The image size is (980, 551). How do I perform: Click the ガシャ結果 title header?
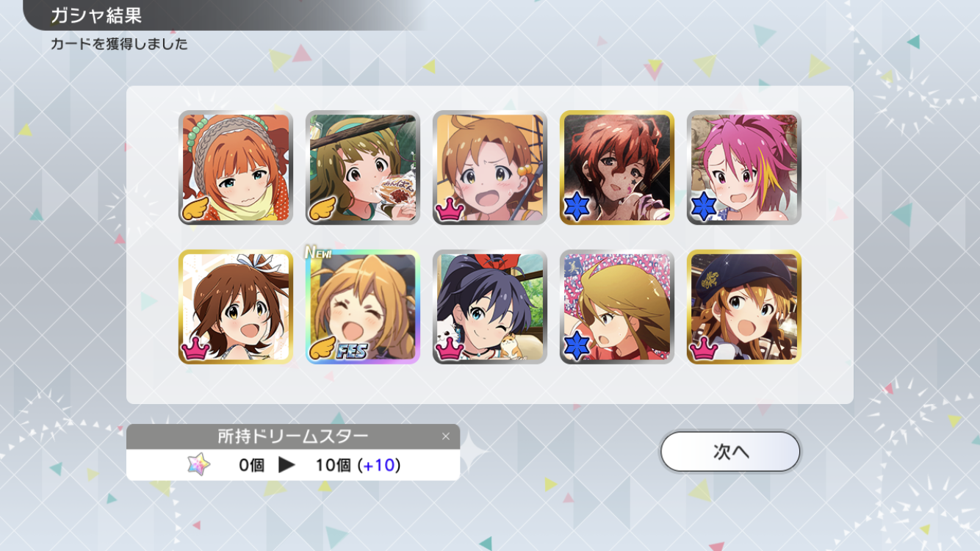point(96,15)
